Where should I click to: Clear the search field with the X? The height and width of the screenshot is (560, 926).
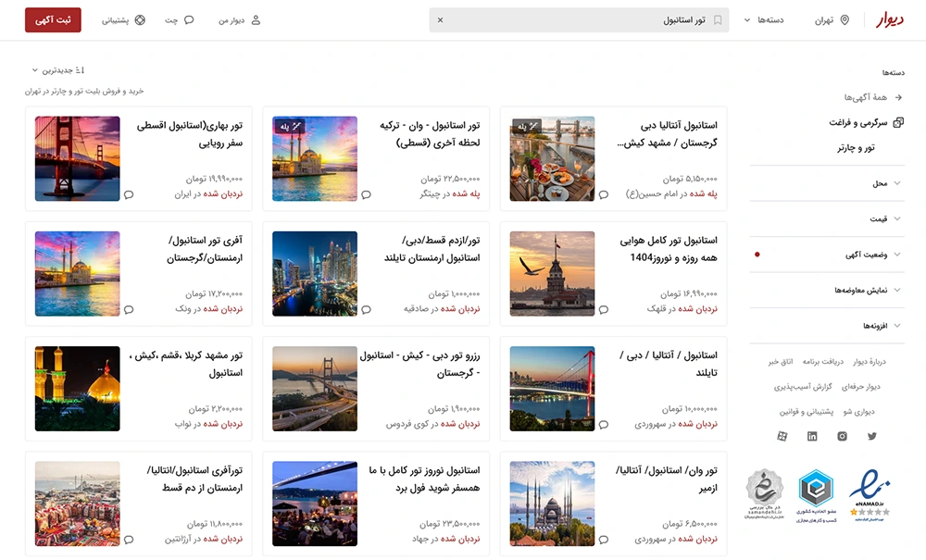click(440, 20)
